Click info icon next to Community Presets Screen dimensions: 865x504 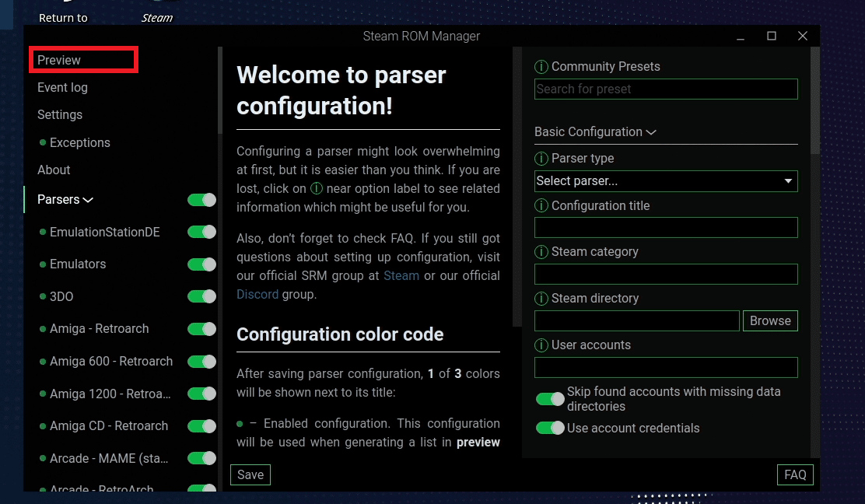pyautogui.click(x=541, y=67)
